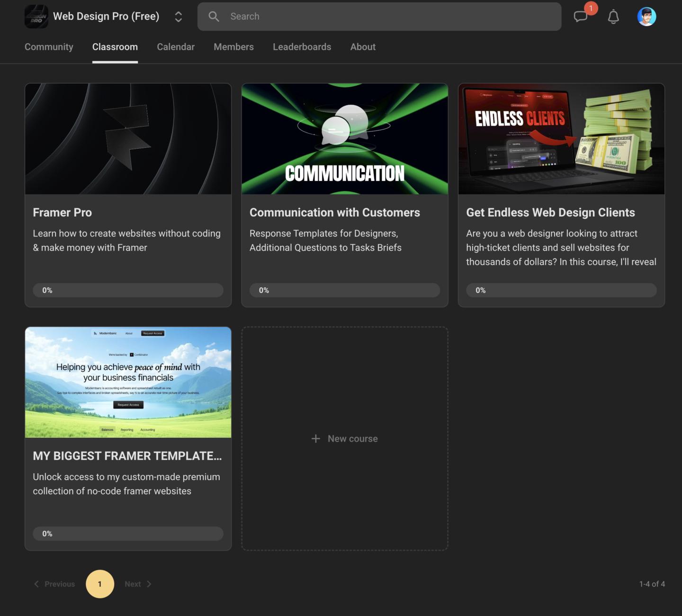Screen dimensions: 682x616
Task: Click Communication with Customers progress bar
Action: tap(345, 290)
